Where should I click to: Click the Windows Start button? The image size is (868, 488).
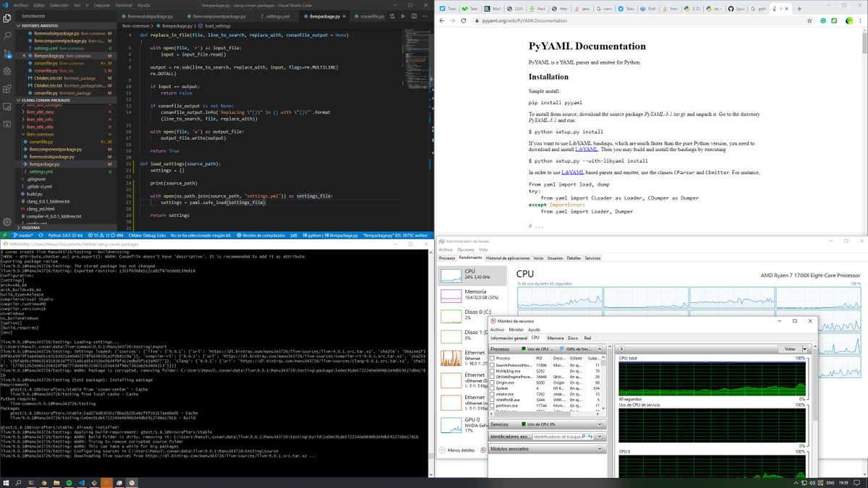7,482
